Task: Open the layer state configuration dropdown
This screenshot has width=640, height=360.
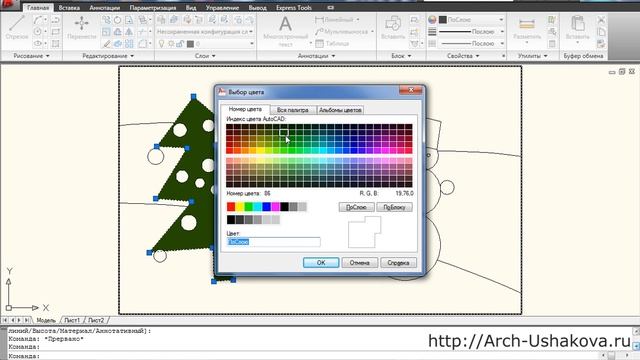Action: 205,31
